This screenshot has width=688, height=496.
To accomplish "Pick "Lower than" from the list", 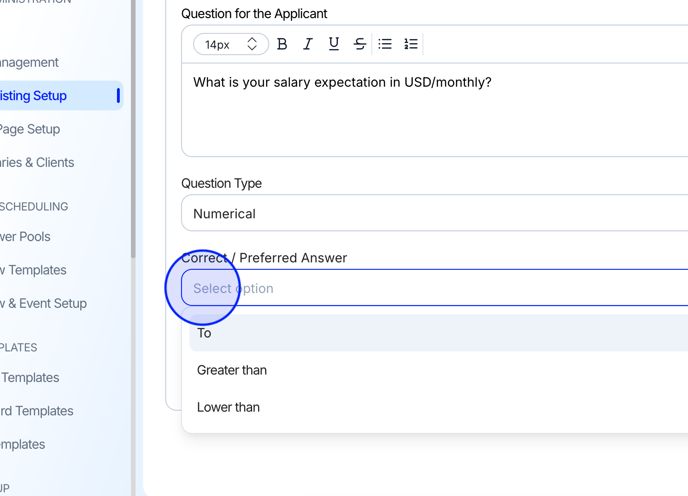I will pos(228,407).
